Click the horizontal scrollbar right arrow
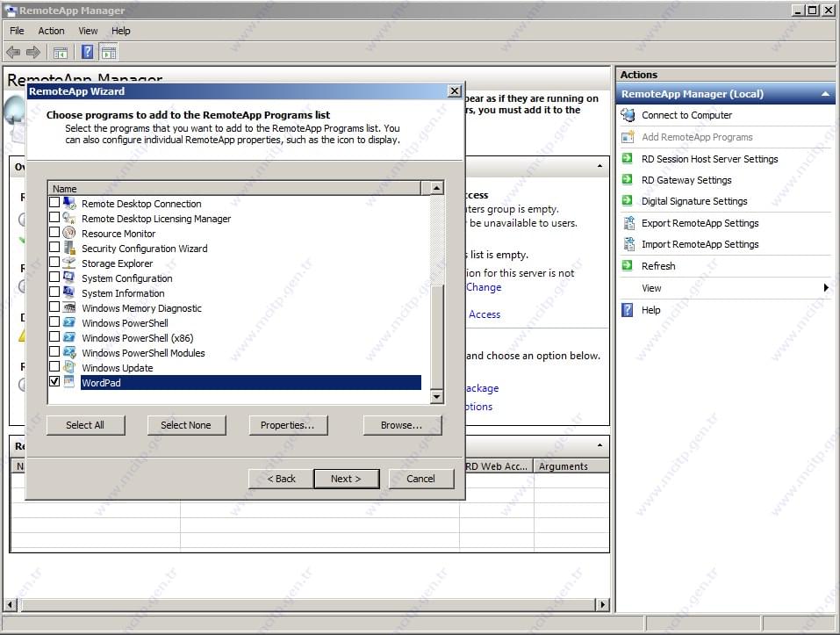 [603, 604]
